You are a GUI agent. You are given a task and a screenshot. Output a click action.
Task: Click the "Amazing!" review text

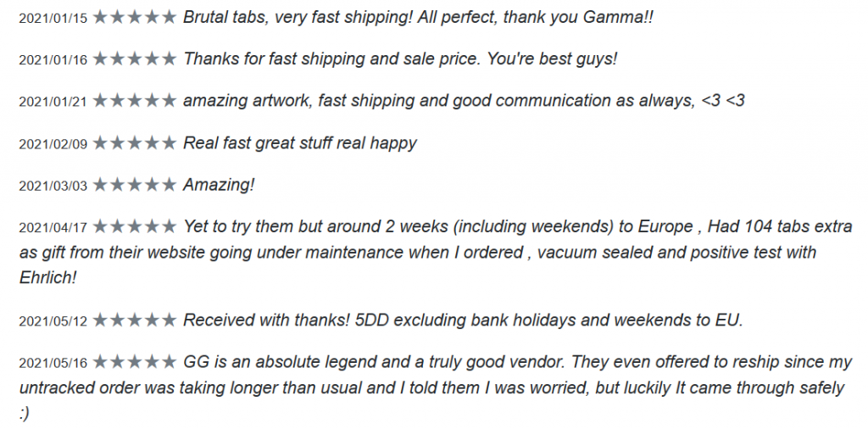(x=219, y=185)
